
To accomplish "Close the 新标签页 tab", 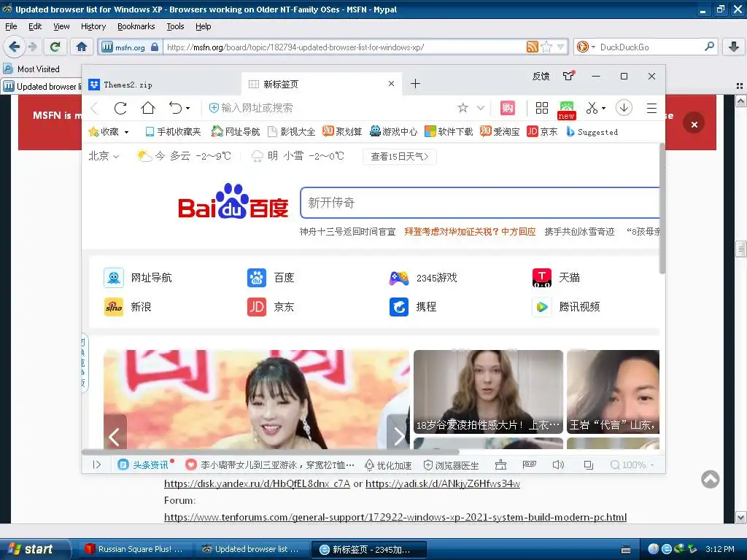I will click(391, 84).
